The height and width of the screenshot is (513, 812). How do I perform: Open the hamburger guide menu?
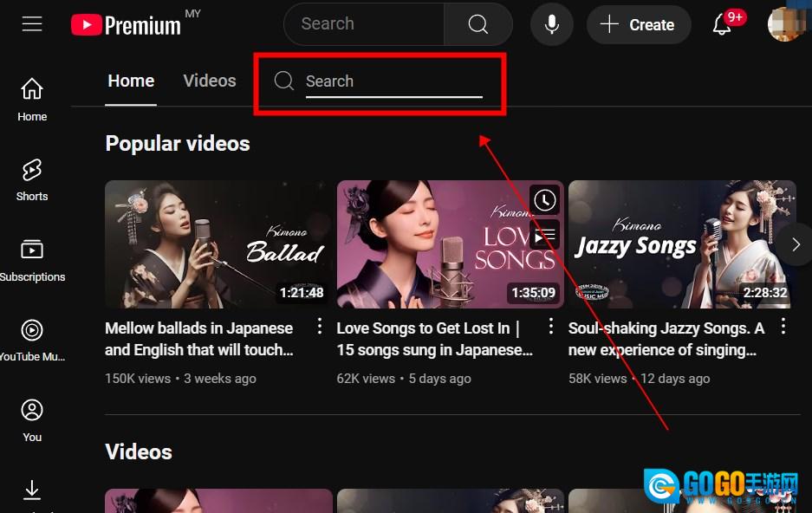32,24
